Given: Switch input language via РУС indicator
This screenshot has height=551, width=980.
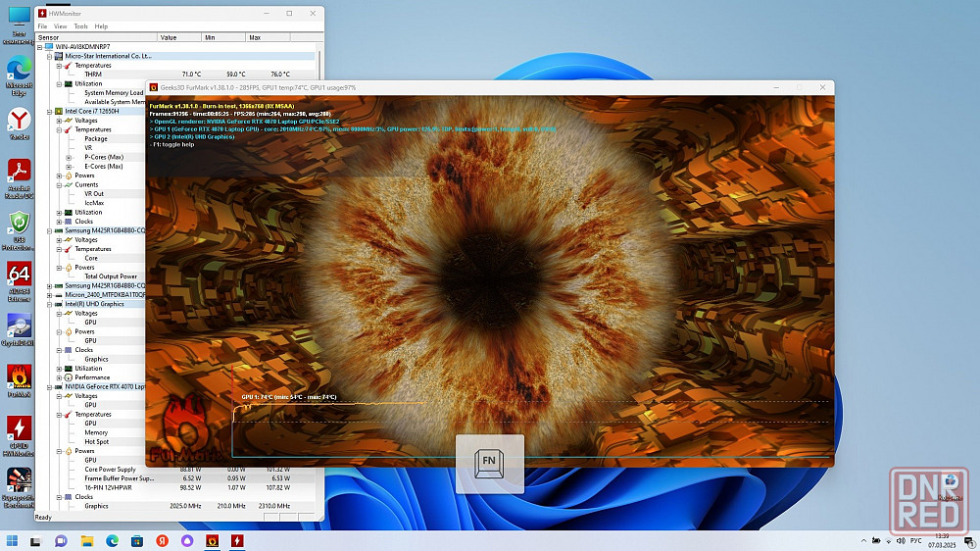Looking at the screenshot, I should (x=915, y=541).
